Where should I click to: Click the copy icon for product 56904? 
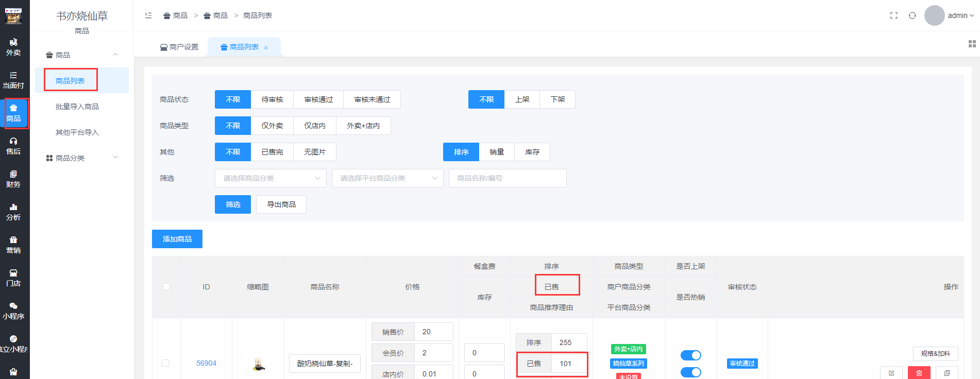pyautogui.click(x=947, y=373)
